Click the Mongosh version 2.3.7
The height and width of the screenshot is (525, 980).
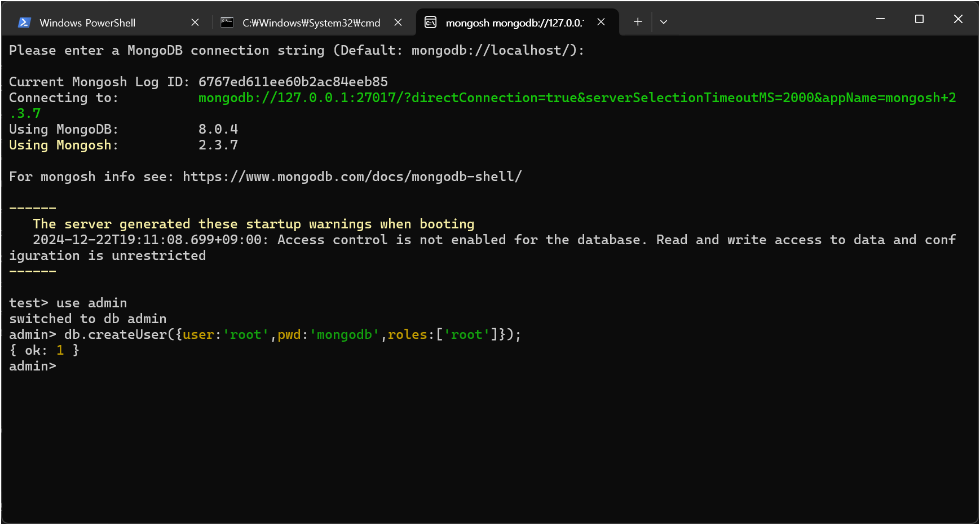coord(218,145)
